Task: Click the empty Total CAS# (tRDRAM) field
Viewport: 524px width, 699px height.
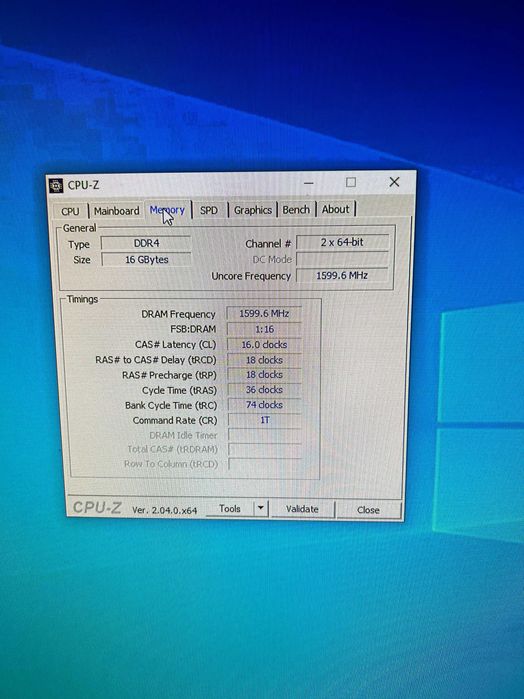Action: coord(265,449)
